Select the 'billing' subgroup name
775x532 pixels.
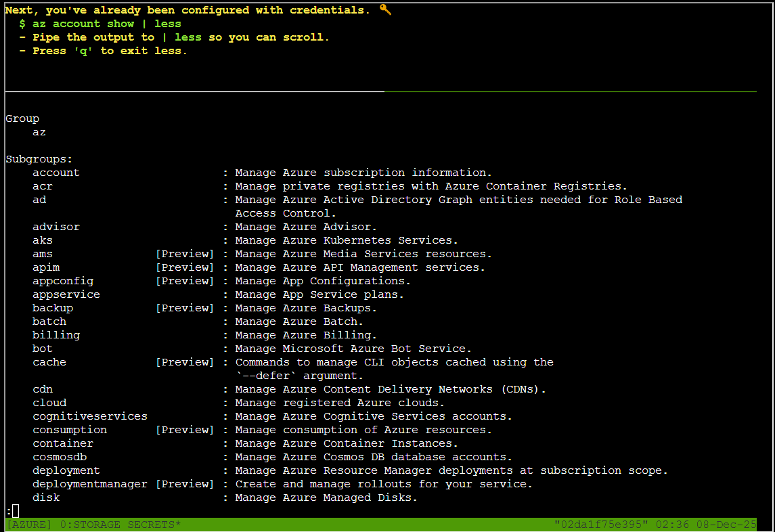click(x=56, y=335)
